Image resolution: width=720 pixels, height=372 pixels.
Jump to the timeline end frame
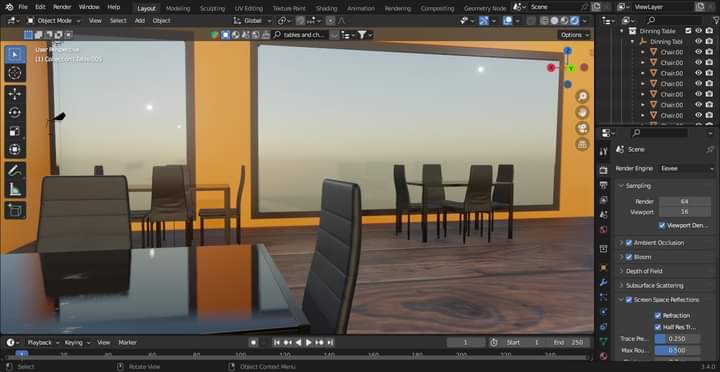[x=330, y=342]
